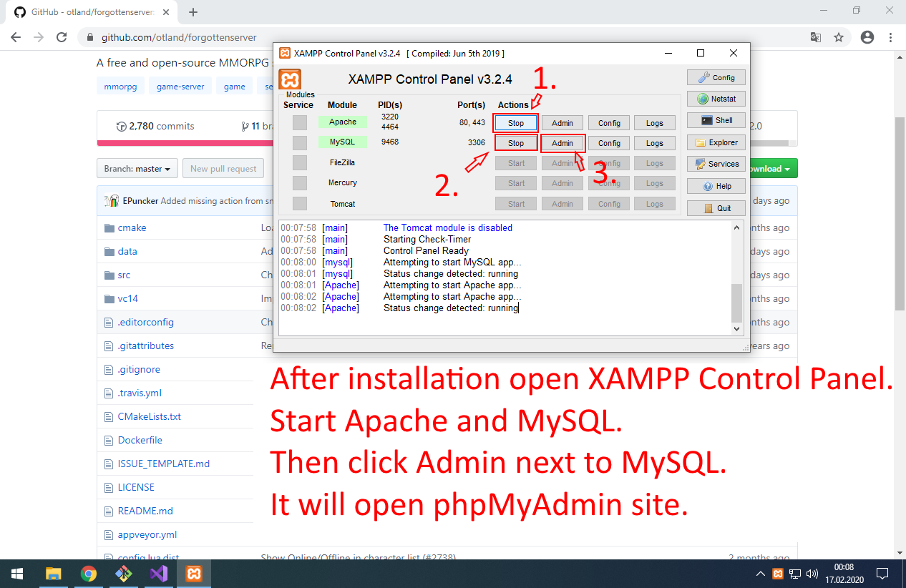Image resolution: width=906 pixels, height=588 pixels.
Task: Open the src folder on GitHub
Action: [124, 275]
